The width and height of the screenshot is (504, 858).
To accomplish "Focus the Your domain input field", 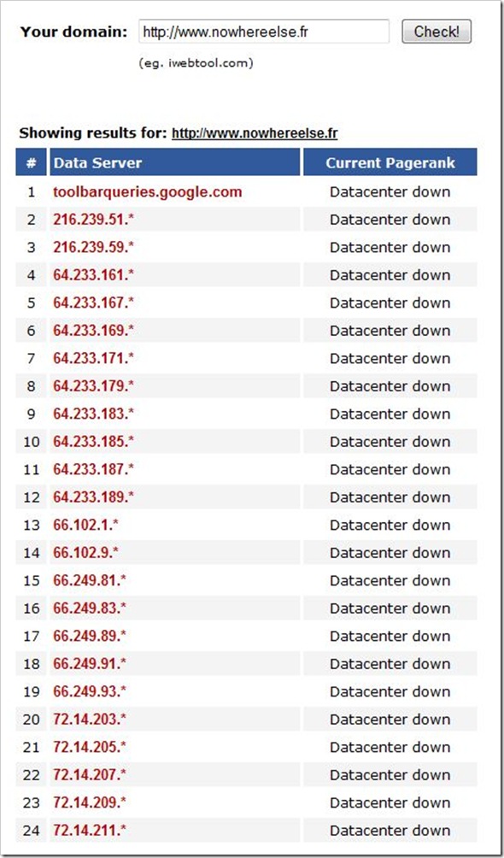I will point(264,32).
